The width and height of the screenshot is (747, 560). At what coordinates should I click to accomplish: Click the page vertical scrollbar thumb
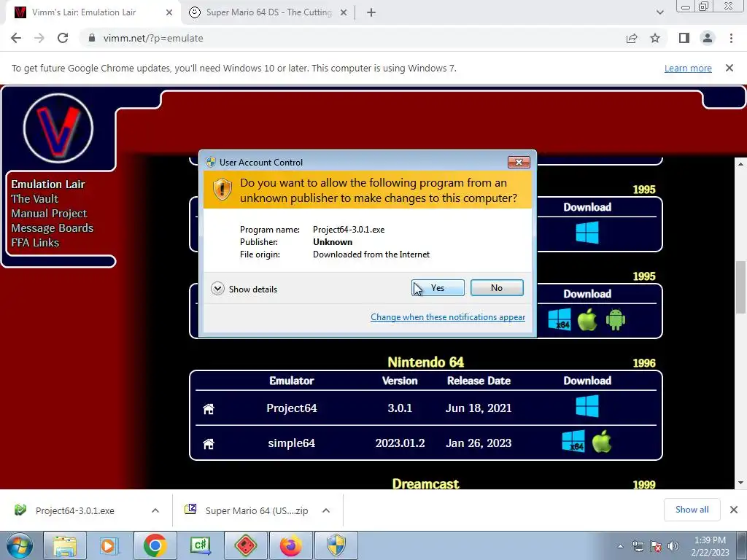click(x=740, y=287)
